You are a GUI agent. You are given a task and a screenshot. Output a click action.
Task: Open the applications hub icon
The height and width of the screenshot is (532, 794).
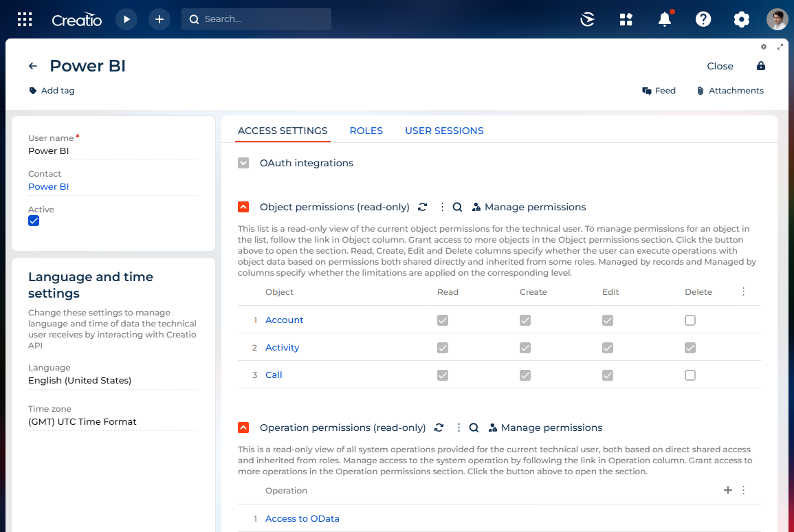(626, 19)
